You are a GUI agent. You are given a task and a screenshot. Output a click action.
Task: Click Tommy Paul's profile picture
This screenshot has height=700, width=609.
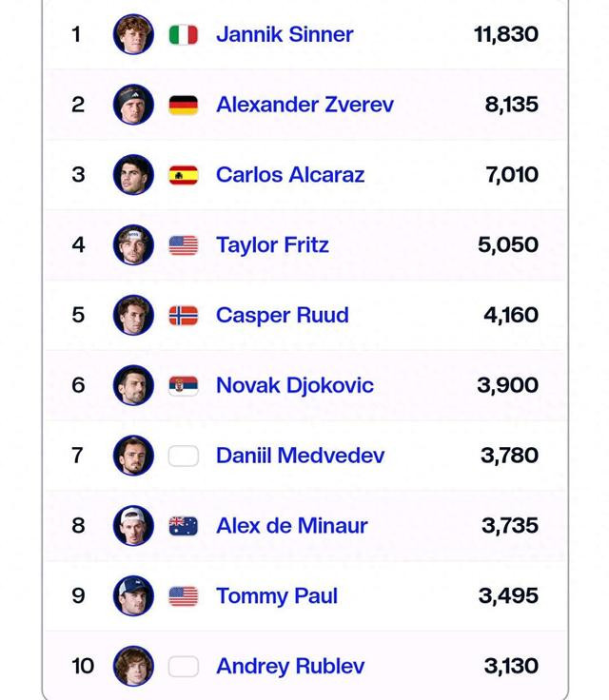(133, 595)
